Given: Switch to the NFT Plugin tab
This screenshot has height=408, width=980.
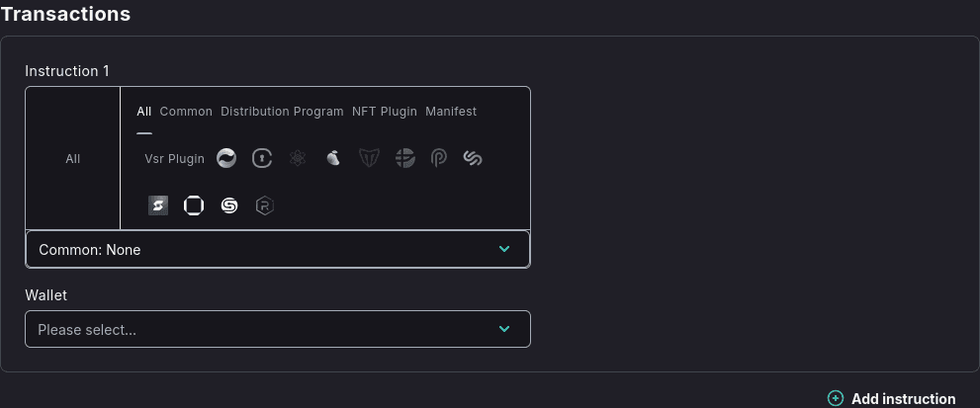Looking at the screenshot, I should (385, 112).
